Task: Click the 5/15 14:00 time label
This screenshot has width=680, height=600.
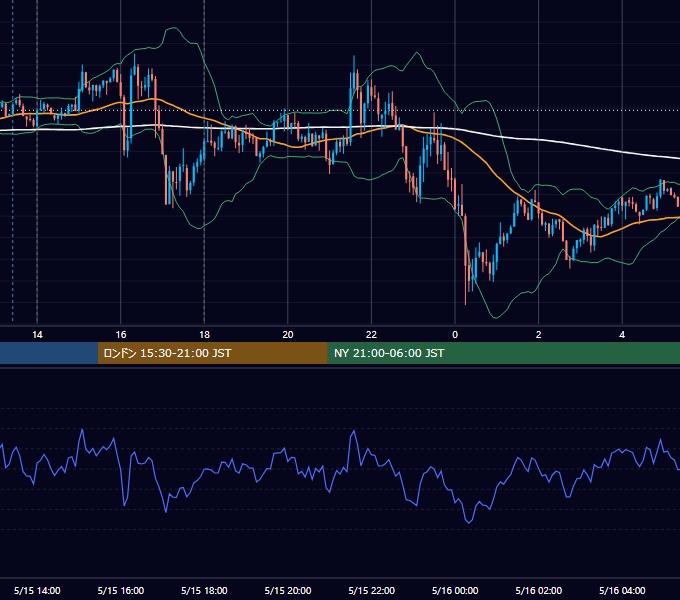Action: (x=37, y=590)
